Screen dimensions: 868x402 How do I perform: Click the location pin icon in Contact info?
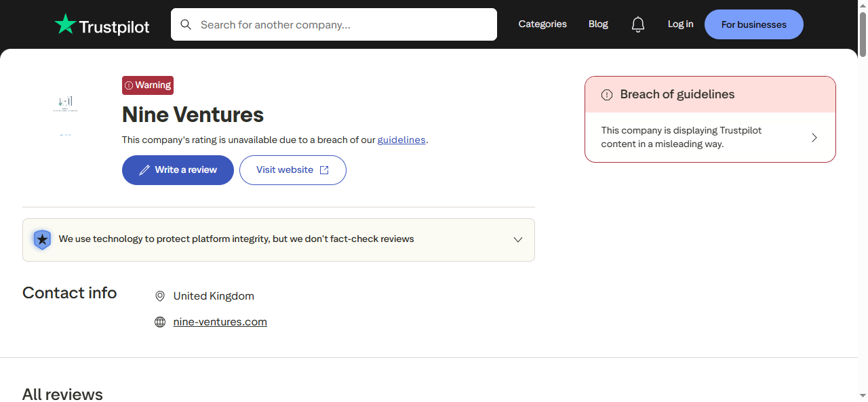tap(160, 296)
